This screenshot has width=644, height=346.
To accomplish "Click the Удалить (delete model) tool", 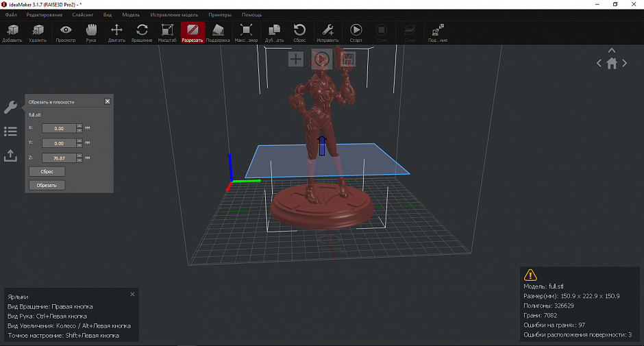I will tap(38, 33).
